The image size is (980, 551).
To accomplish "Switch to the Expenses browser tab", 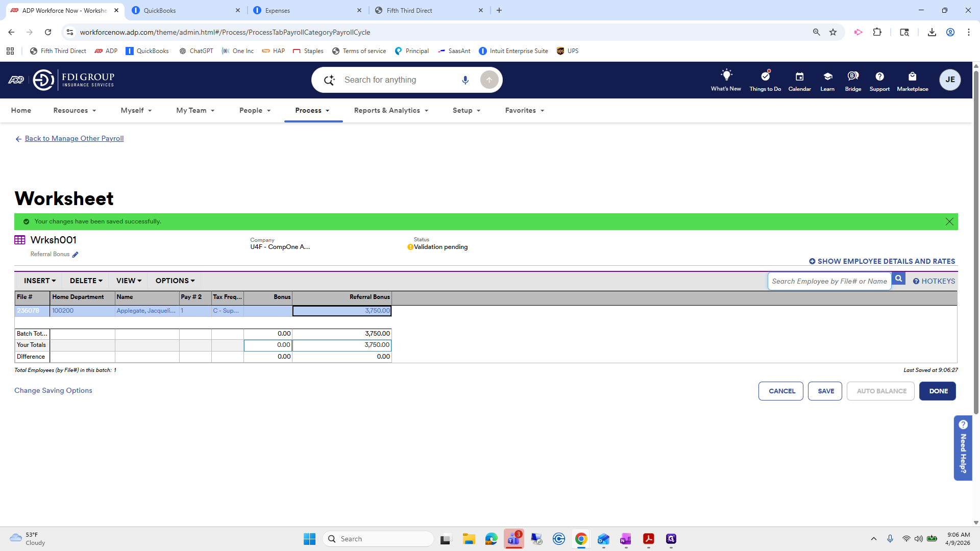I will tap(306, 10).
